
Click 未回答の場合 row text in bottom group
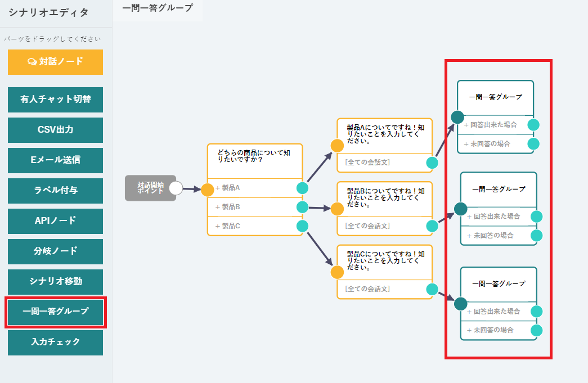[x=493, y=330]
